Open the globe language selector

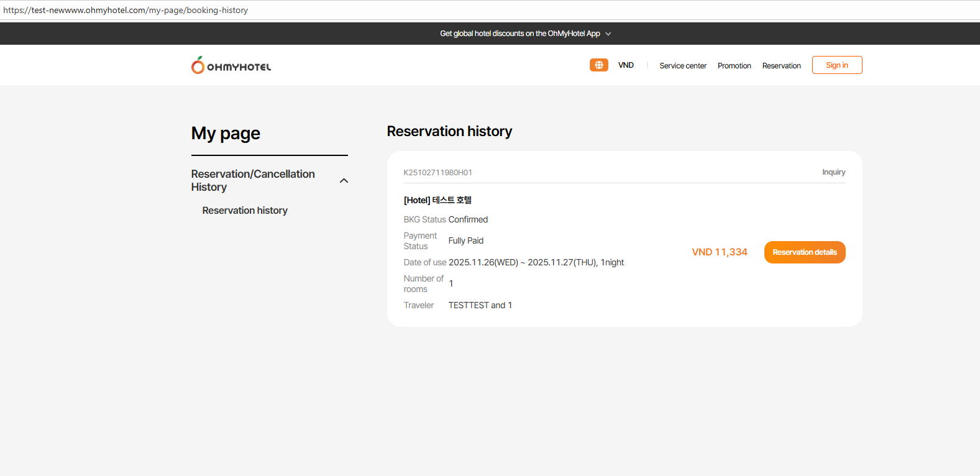coord(598,65)
